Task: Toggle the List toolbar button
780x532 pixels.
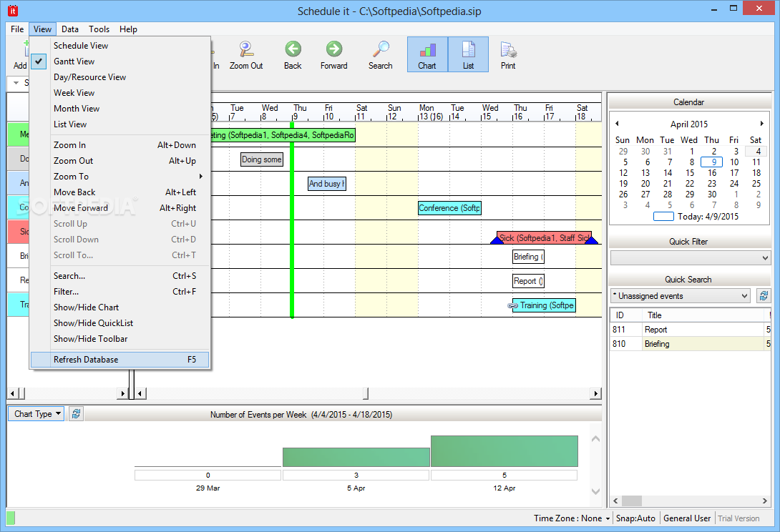Action: (x=468, y=54)
